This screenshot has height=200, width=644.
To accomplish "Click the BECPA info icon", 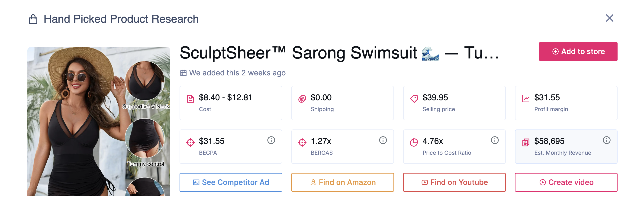I will click(271, 140).
